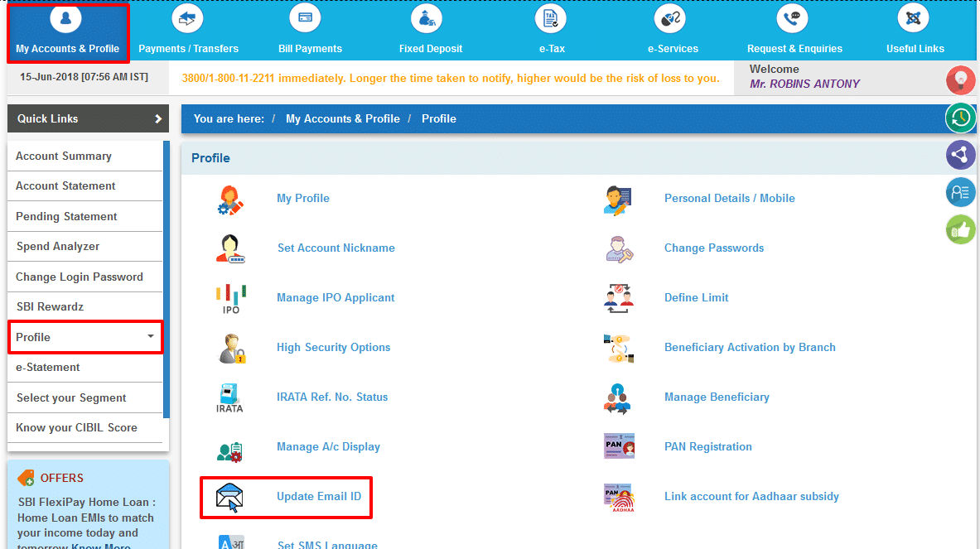Click the PAN Registration card icon
Screen dimensions: 980x549
point(620,446)
